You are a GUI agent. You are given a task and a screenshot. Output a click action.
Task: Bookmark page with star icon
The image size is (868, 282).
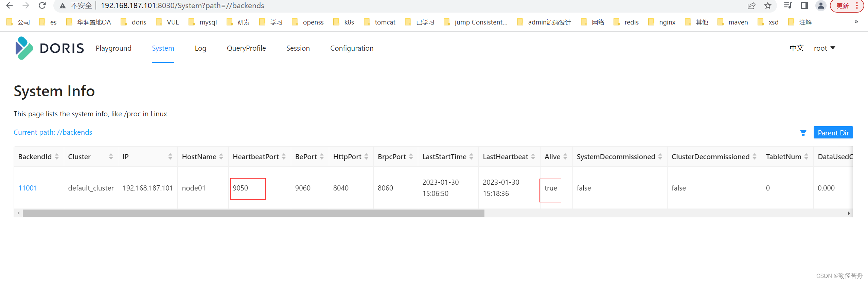pos(768,6)
